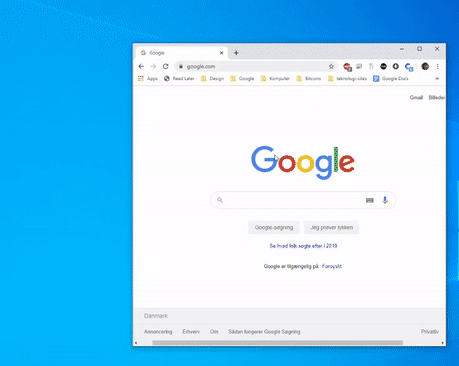The width and height of the screenshot is (459, 366).
Task: Click the padlock site info icon
Action: [x=180, y=66]
